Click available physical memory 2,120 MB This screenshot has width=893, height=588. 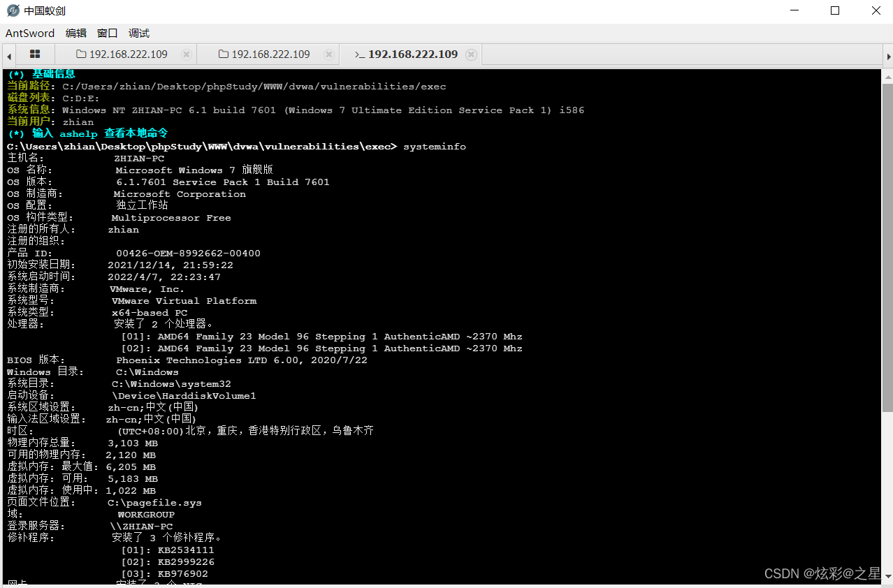(131, 455)
